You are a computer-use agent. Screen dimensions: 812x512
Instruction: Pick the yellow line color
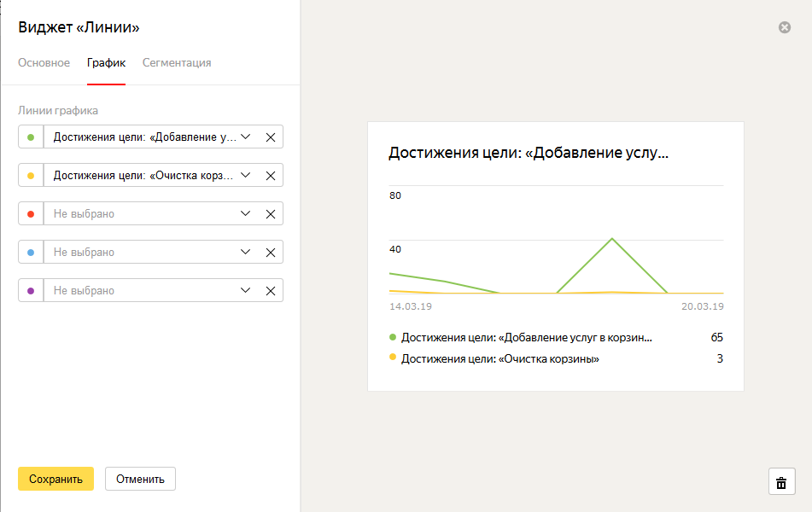31,176
